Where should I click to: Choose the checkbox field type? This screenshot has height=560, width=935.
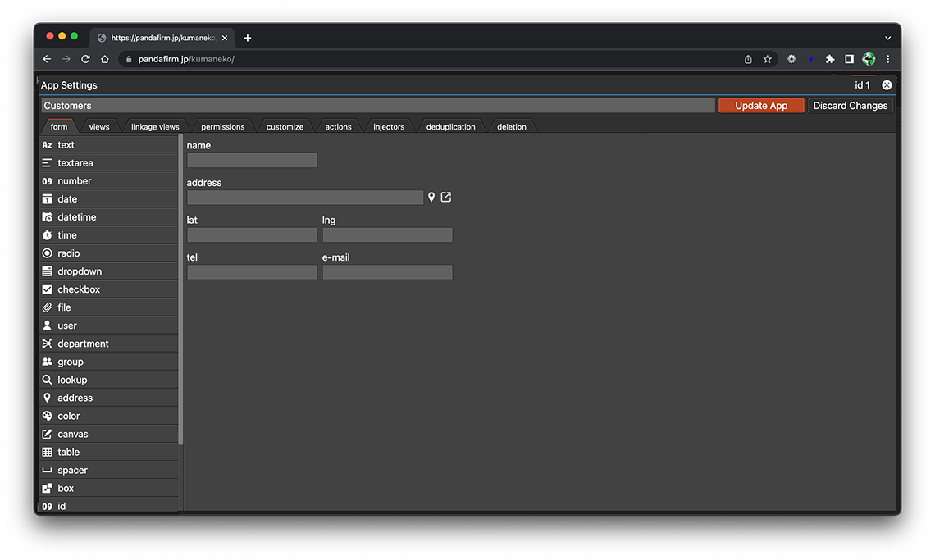pos(79,289)
